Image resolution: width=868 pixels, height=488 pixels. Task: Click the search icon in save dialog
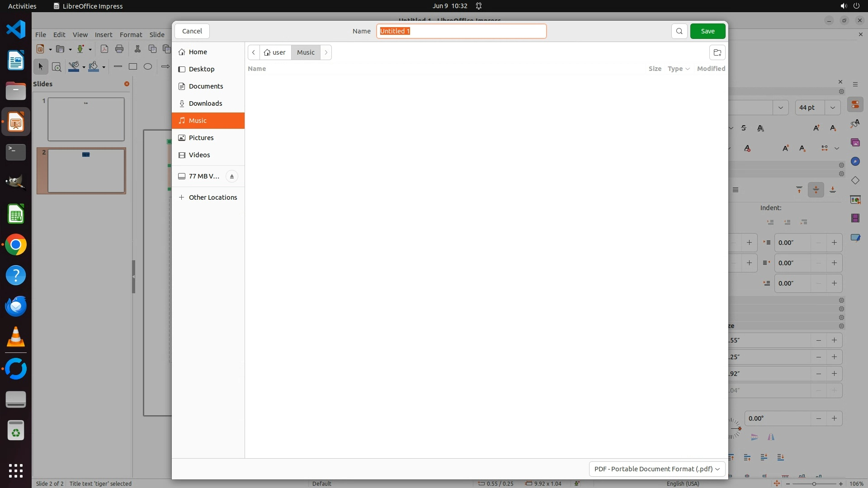click(x=679, y=31)
